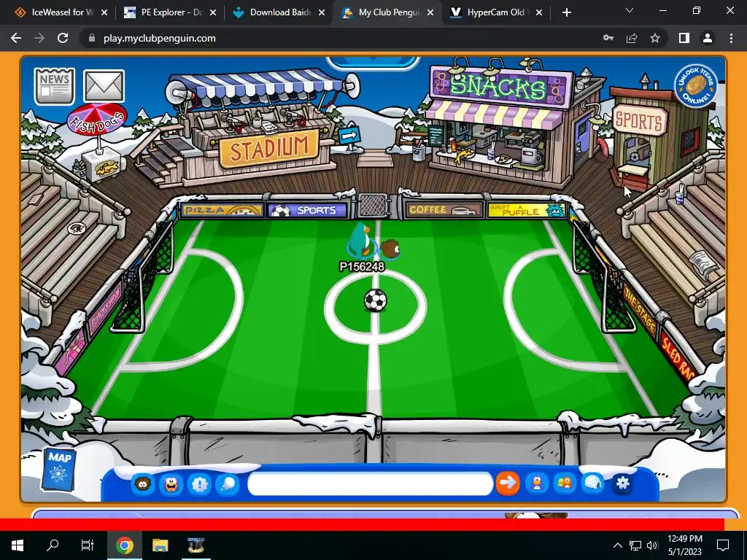Open a new browser tab
The width and height of the screenshot is (747, 560).
[x=566, y=13]
